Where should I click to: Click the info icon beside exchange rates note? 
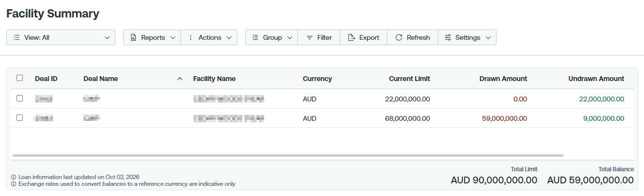(x=14, y=184)
